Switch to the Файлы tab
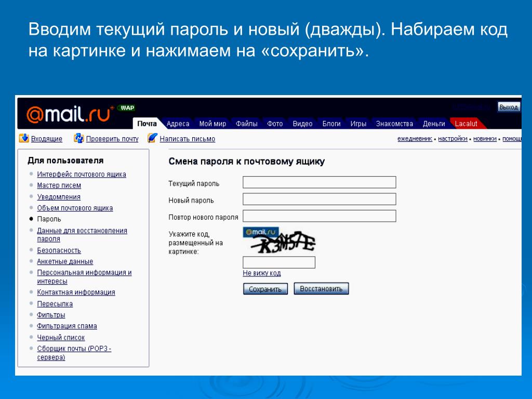 point(247,124)
